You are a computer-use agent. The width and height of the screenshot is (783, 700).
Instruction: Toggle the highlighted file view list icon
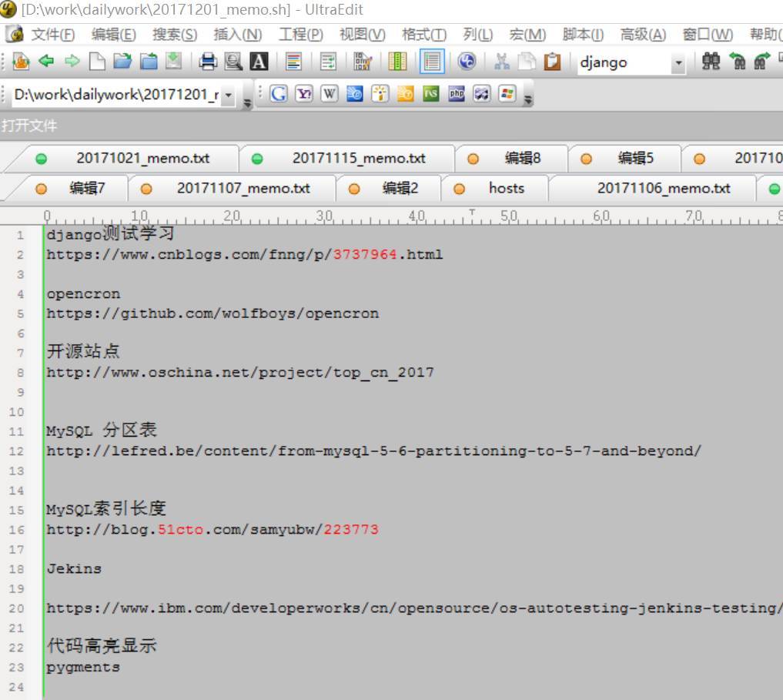coord(432,62)
